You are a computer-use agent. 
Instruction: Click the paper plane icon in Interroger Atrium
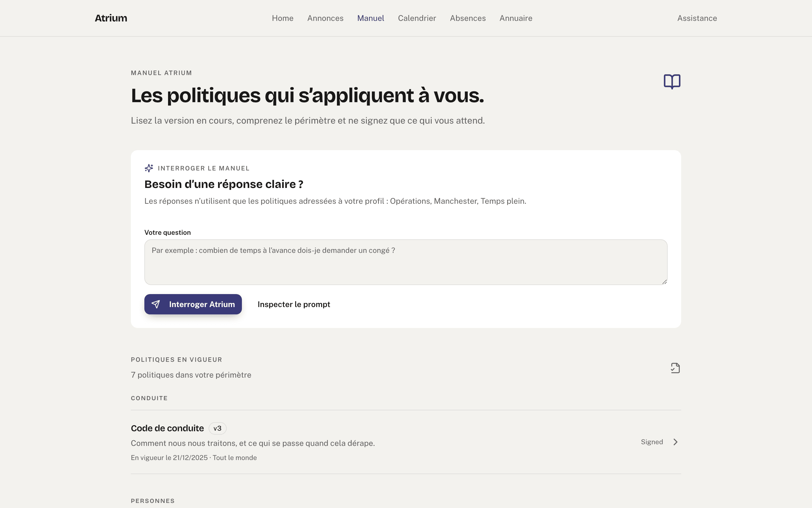coord(156,305)
